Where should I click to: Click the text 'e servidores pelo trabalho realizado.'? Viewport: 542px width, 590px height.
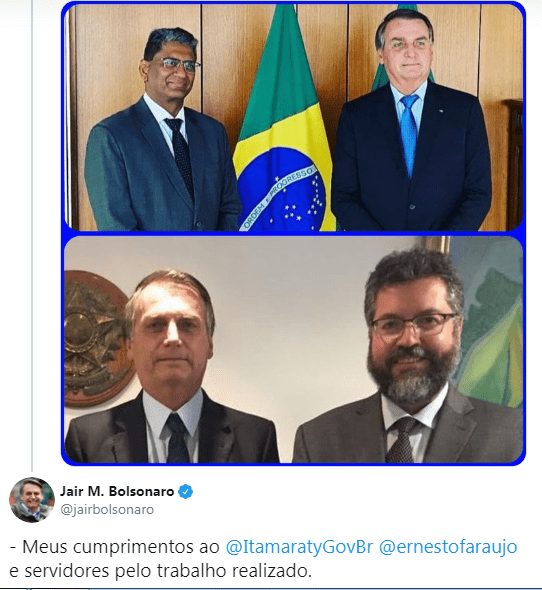pos(160,571)
